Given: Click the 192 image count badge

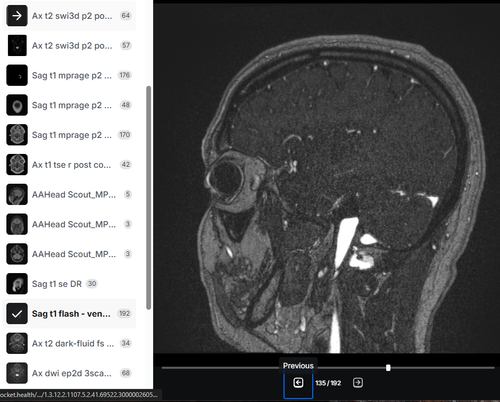Looking at the screenshot, I should [x=124, y=313].
